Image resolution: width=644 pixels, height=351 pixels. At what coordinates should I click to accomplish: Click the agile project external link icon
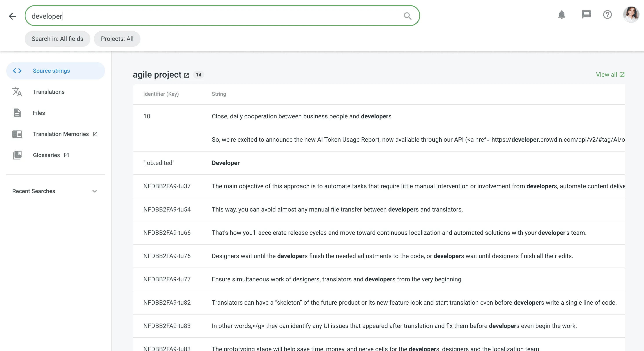187,75
